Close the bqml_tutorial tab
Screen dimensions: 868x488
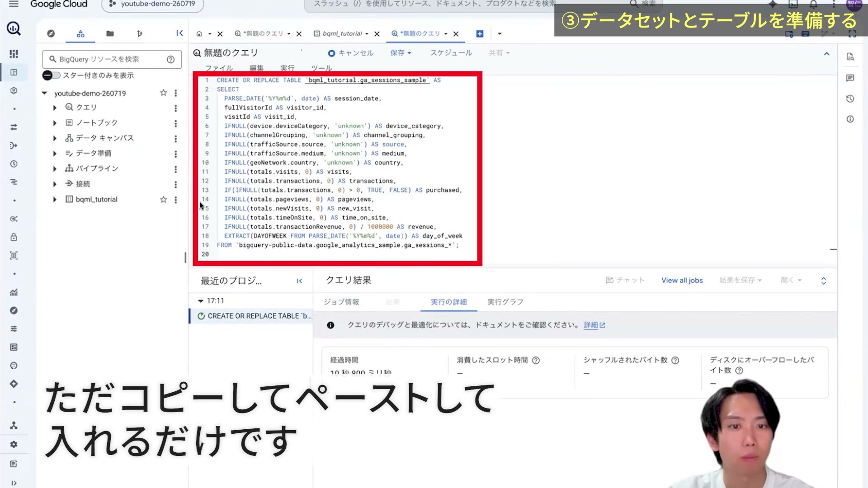pos(377,34)
